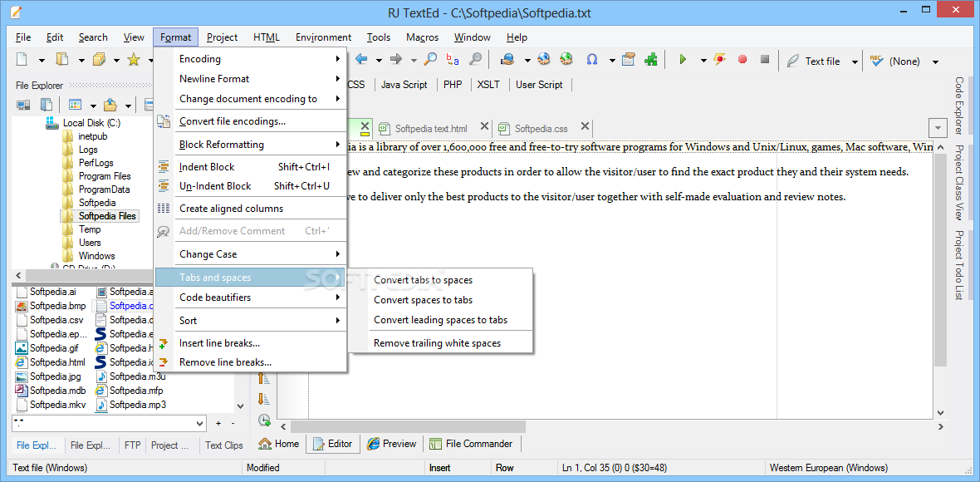Click the blue back navigation arrow

coord(361,59)
